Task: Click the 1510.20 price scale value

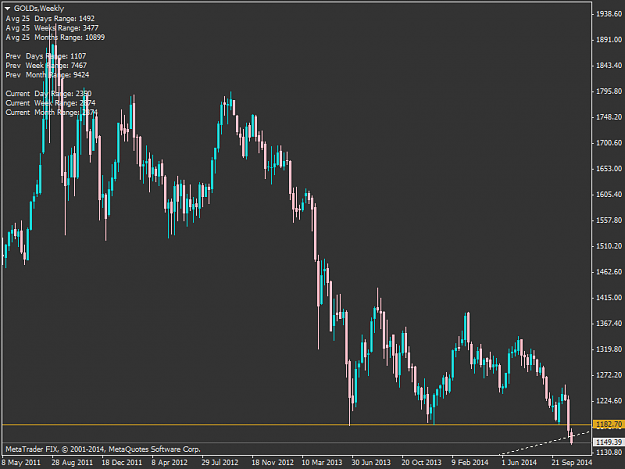Action: [x=609, y=246]
